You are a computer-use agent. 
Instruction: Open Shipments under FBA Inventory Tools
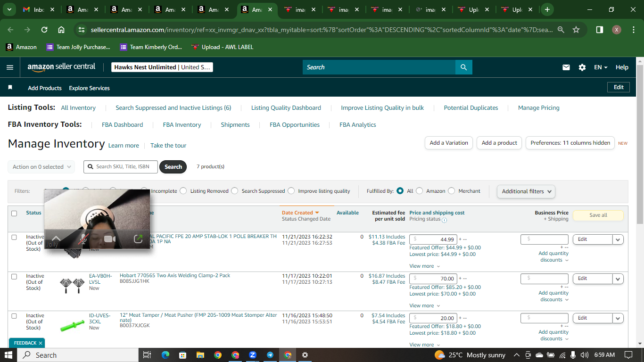click(235, 125)
